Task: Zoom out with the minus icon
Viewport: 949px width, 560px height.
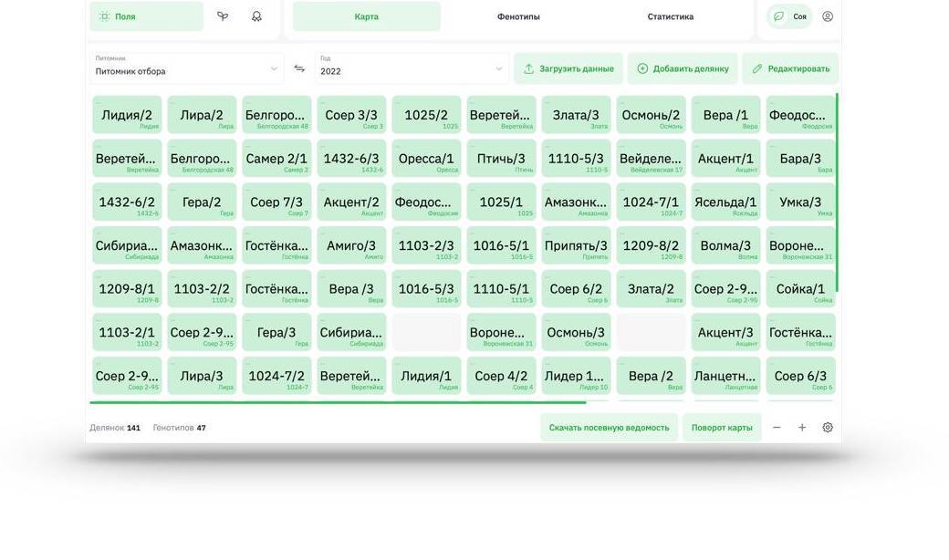Action: click(777, 428)
